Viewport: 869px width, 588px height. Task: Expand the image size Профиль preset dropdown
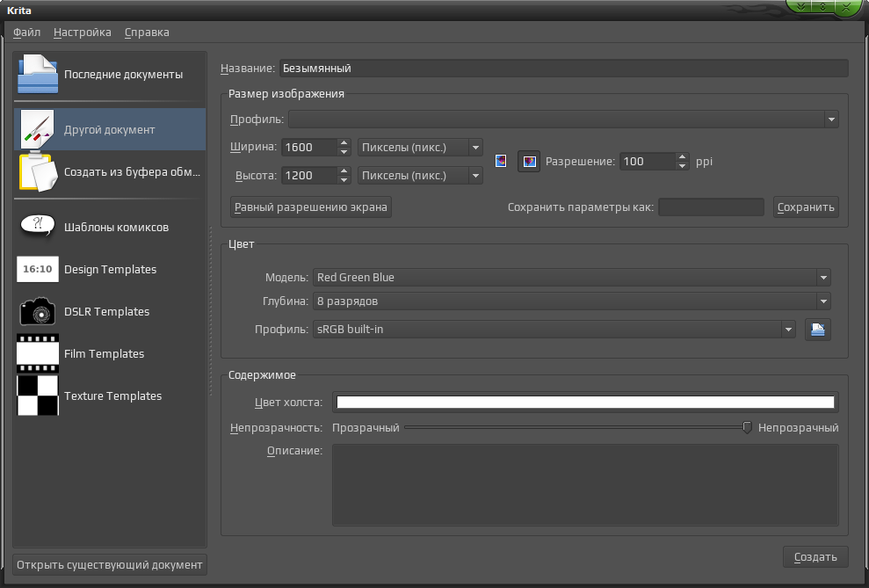563,120
